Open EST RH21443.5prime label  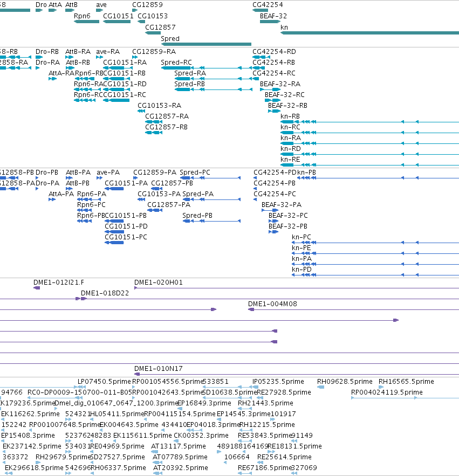pos(265,403)
